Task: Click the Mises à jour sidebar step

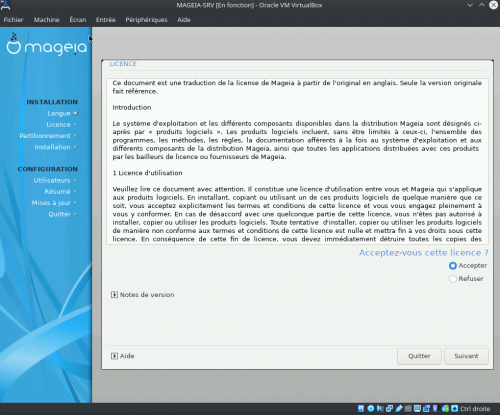Action: 51,203
